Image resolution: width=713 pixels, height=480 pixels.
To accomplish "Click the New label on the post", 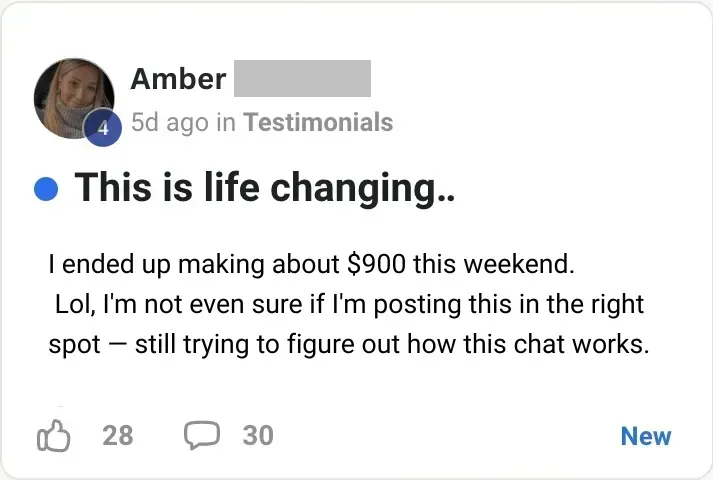I will (645, 436).
